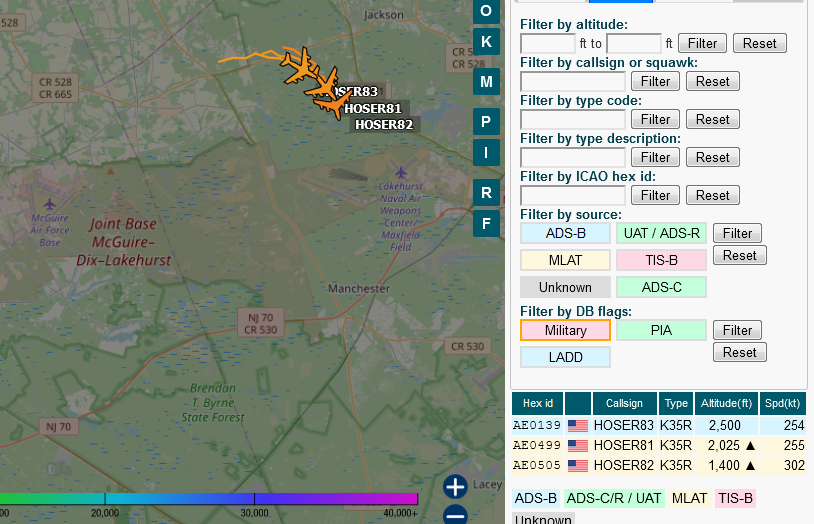Toggle the Unknown source filter
The height and width of the screenshot is (524, 814).
(x=565, y=287)
